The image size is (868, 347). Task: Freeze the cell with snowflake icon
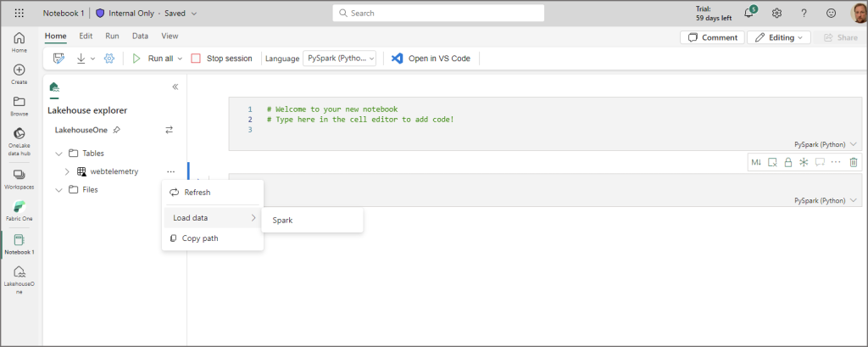click(804, 162)
